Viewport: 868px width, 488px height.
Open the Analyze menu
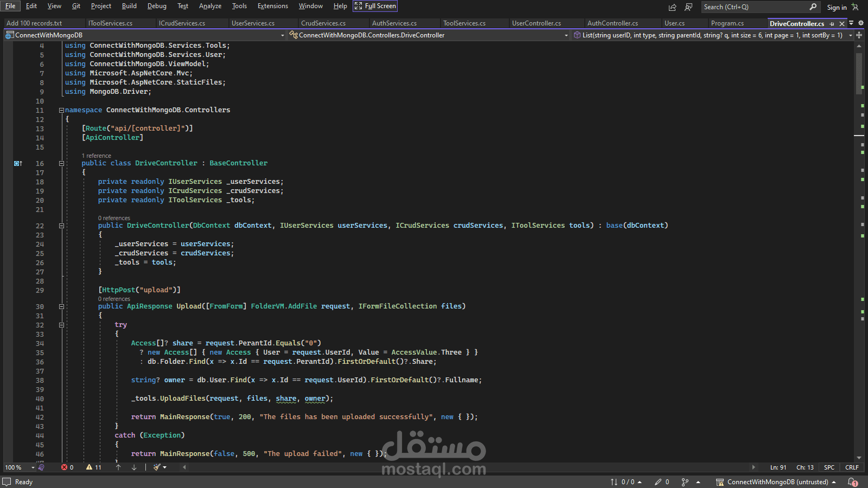(210, 6)
